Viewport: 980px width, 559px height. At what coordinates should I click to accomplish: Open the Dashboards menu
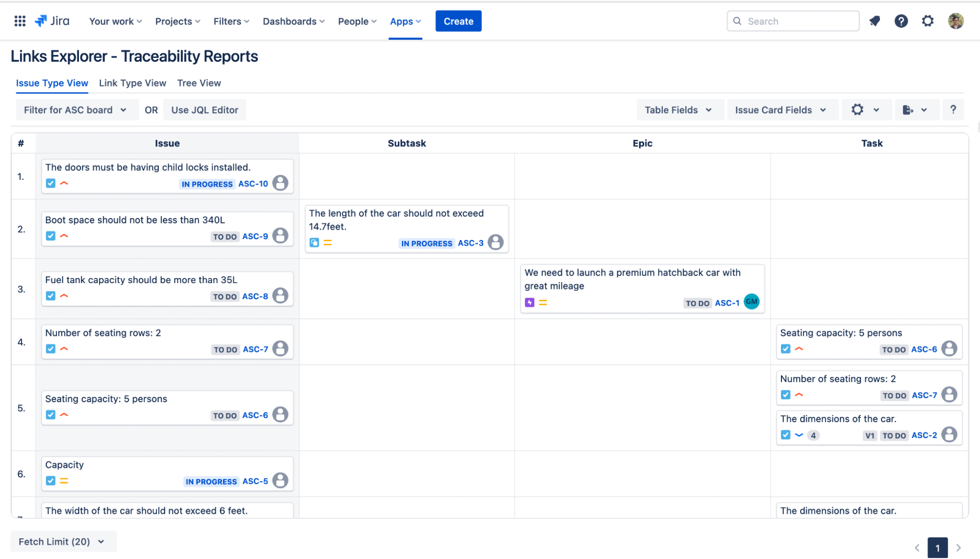coord(293,21)
